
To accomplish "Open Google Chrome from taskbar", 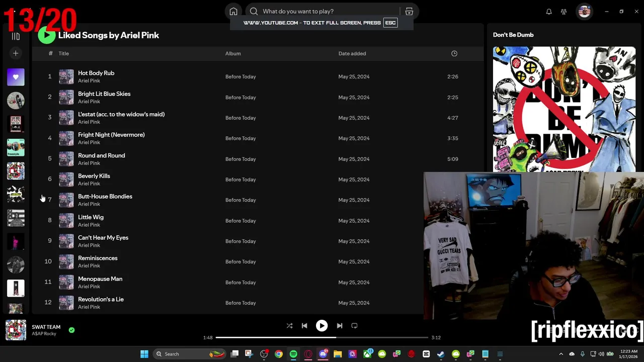I will (x=279, y=354).
